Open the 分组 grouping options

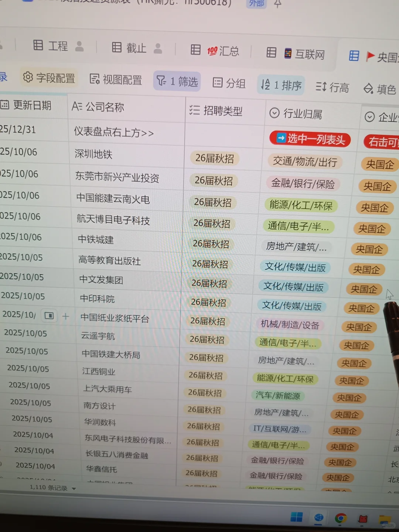229,83
